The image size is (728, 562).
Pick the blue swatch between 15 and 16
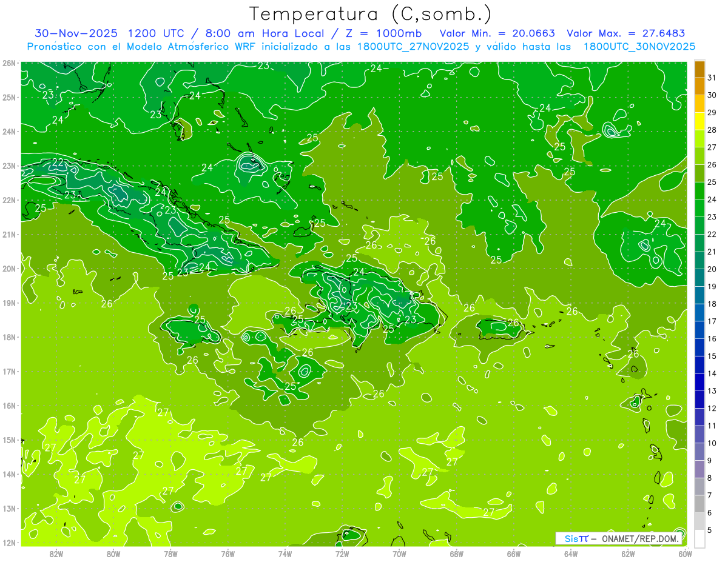[x=699, y=347]
